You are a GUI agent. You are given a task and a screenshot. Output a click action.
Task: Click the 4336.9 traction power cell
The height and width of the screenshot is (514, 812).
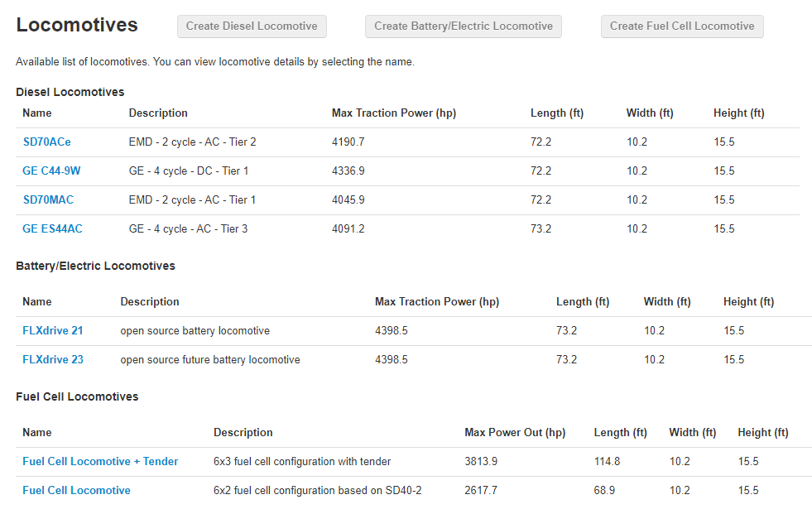coord(348,171)
